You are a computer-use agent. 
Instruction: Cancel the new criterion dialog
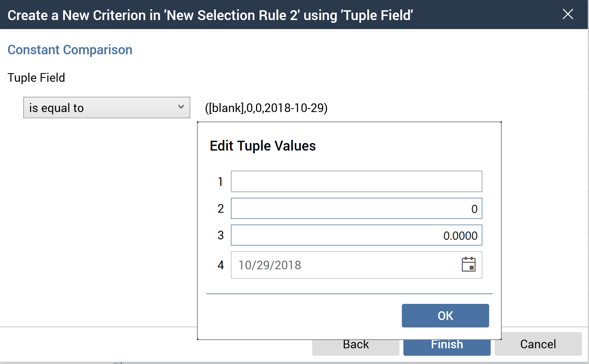tap(538, 344)
